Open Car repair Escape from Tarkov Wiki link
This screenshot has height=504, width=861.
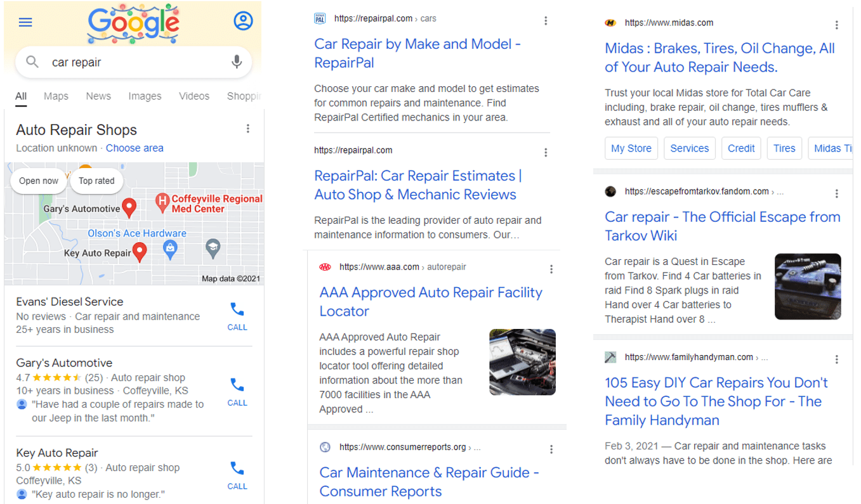click(723, 226)
